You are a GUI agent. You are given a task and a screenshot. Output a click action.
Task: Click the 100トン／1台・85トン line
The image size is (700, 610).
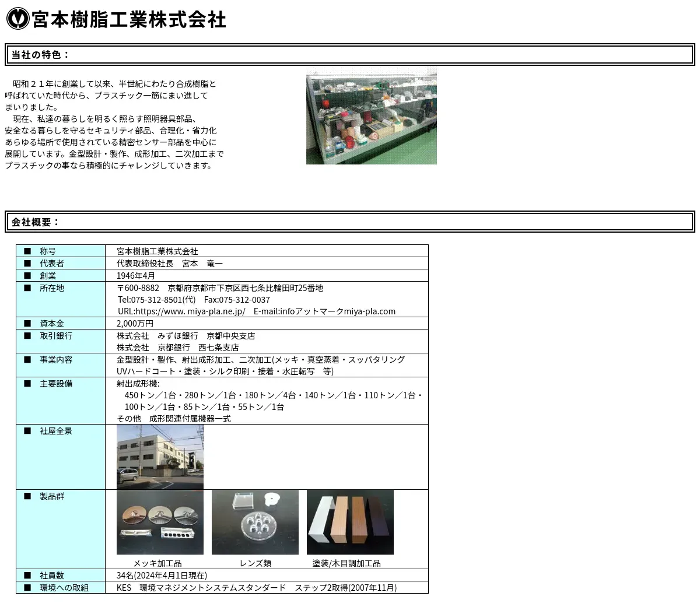(204, 407)
